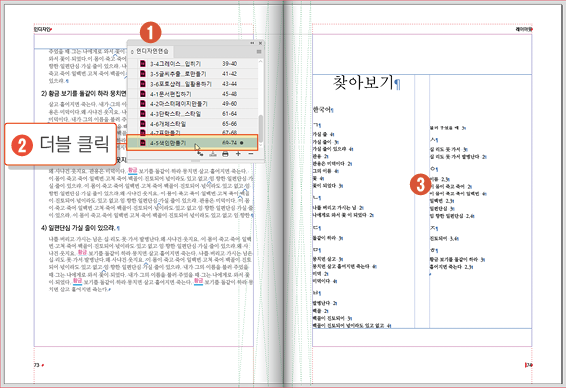Set 4-1문서편집하기 as the style source
Image resolution: width=566 pixels, height=388 pixels.
click(x=133, y=94)
